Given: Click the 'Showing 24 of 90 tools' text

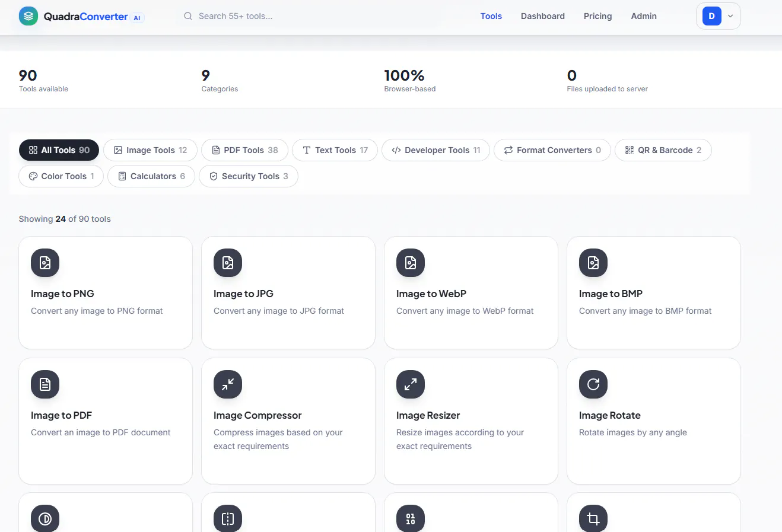Looking at the screenshot, I should pyautogui.click(x=65, y=219).
